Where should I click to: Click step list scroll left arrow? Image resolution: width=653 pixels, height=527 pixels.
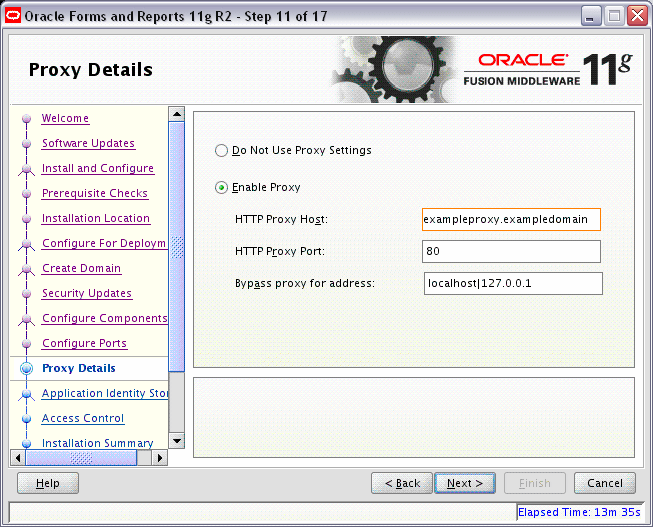tap(18, 458)
